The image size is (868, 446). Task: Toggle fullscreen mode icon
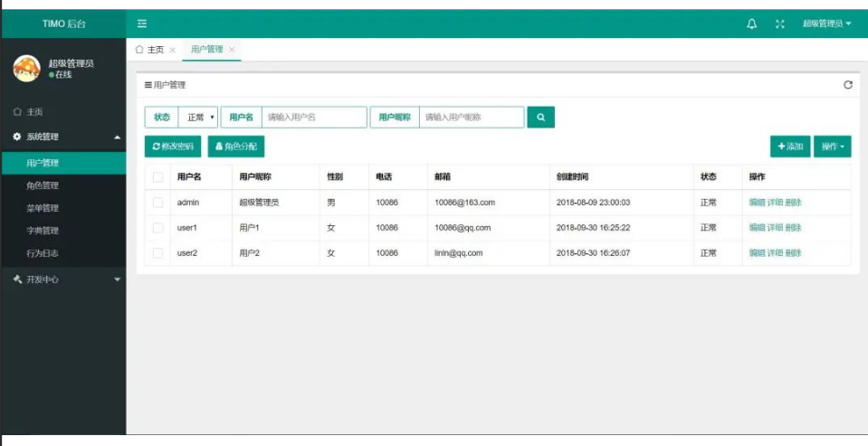click(x=780, y=24)
